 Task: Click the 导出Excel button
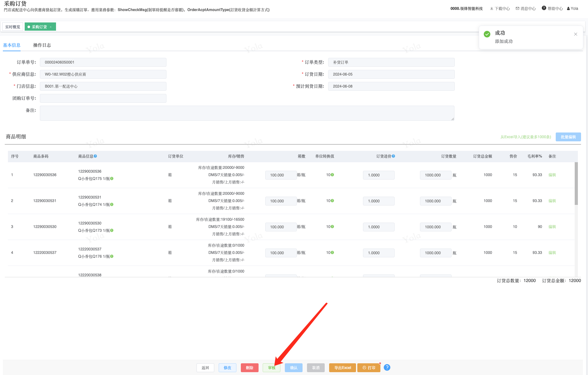(x=343, y=368)
